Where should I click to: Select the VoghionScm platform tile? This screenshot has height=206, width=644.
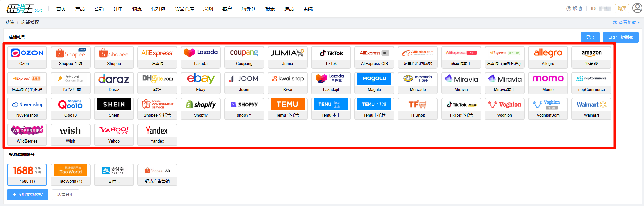pyautogui.click(x=548, y=109)
